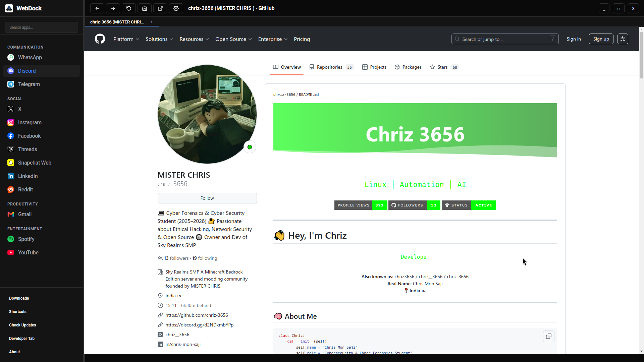
Task: Open in/chris-mon-saji LinkedIn link
Action: click(183, 344)
